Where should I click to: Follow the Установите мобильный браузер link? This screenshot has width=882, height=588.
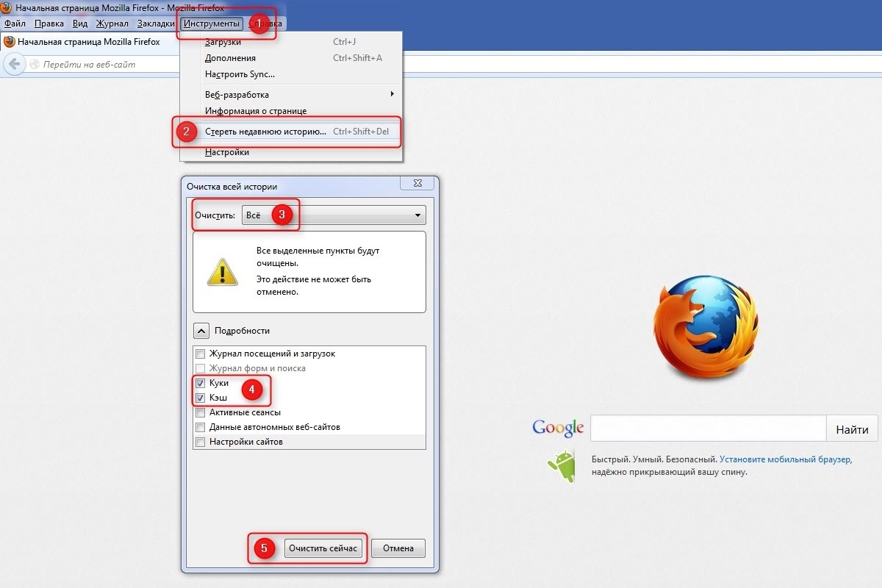785,459
